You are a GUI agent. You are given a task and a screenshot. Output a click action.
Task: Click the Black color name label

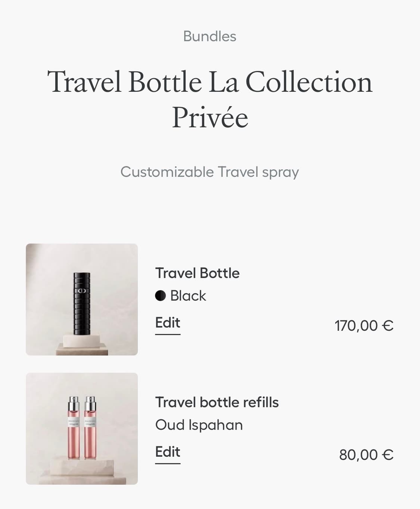click(x=188, y=296)
